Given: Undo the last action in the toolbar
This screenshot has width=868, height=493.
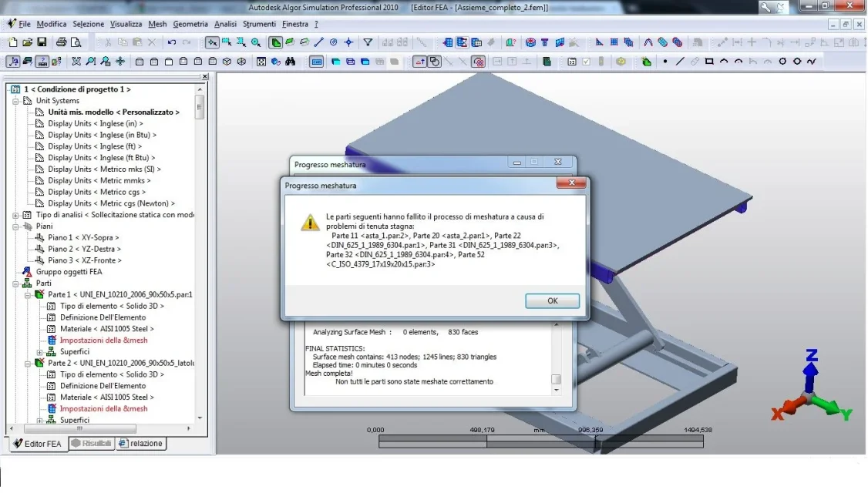Looking at the screenshot, I should click(x=172, y=42).
